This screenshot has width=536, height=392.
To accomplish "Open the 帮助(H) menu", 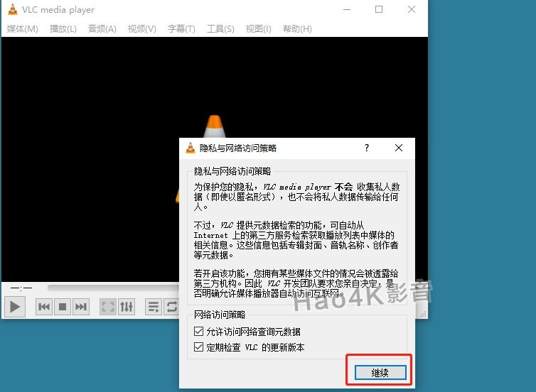I will pyautogui.click(x=297, y=29).
